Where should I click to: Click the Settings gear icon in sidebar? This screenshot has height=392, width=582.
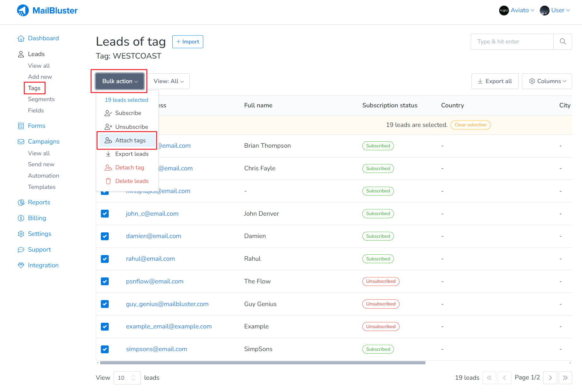21,234
